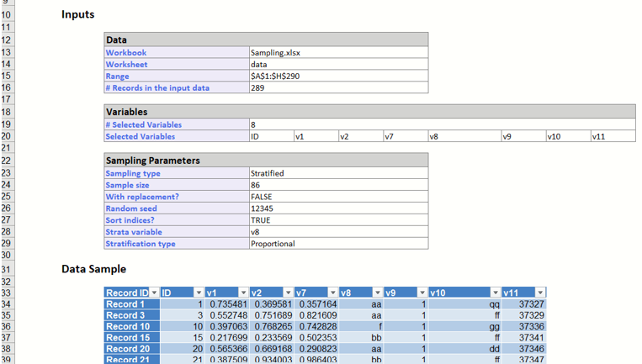Open the v9 column filter arrow

pos(422,293)
